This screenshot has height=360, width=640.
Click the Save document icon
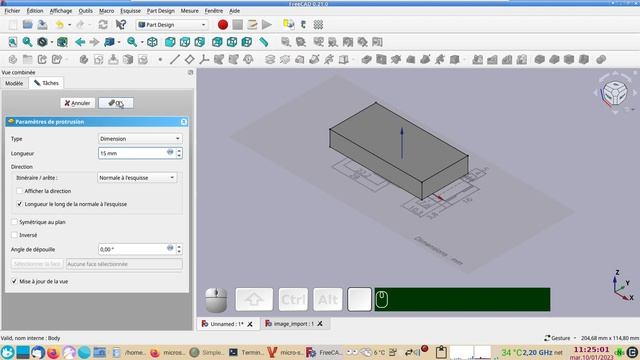coord(42,24)
